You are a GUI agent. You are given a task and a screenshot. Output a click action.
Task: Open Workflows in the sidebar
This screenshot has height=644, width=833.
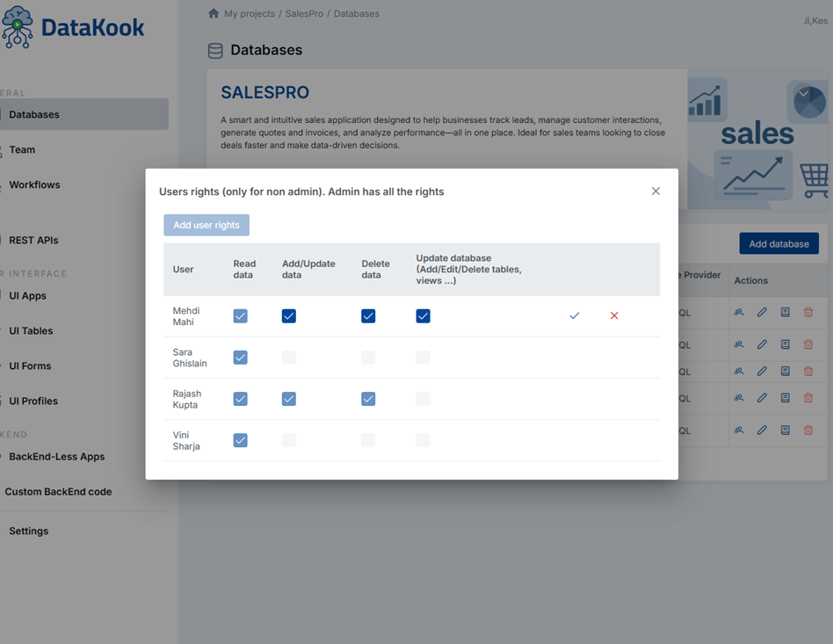point(34,185)
